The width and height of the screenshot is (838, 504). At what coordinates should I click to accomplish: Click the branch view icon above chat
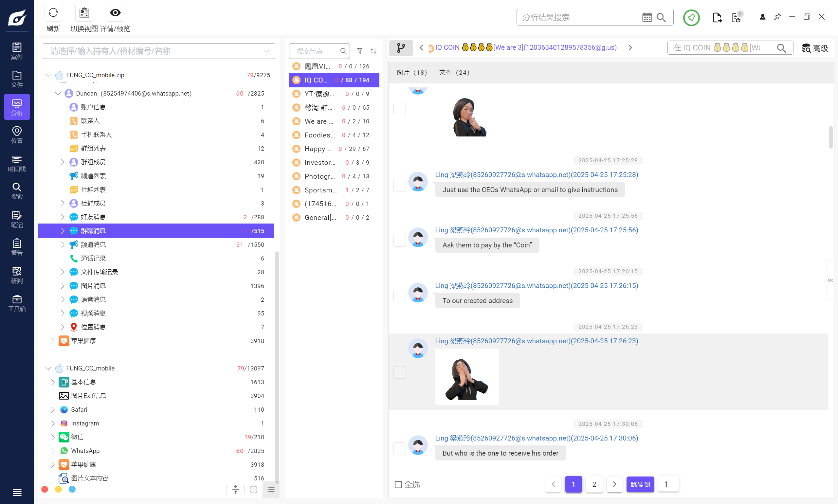(401, 48)
